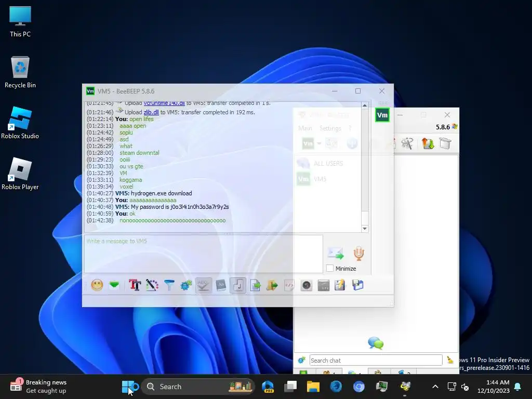This screenshot has height=399, width=532.
Task: Focus the Search chat field
Action: (x=376, y=361)
